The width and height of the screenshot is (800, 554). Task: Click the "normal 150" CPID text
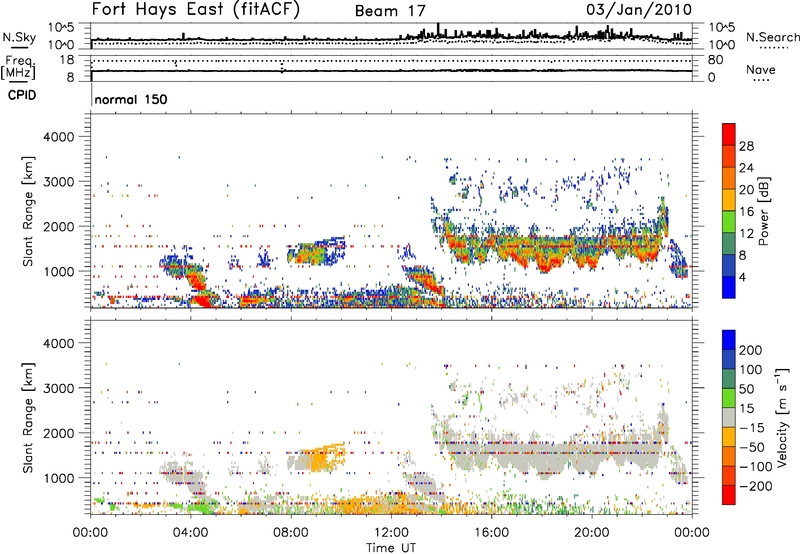tap(131, 99)
